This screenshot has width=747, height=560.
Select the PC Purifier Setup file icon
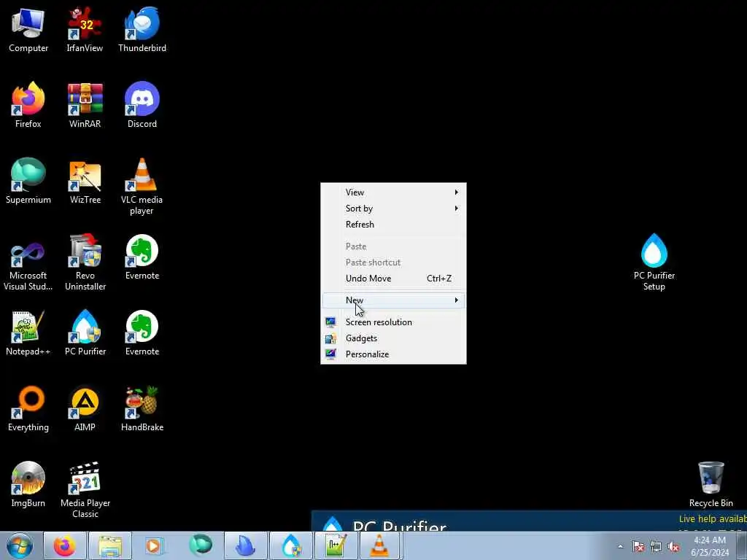(x=654, y=262)
